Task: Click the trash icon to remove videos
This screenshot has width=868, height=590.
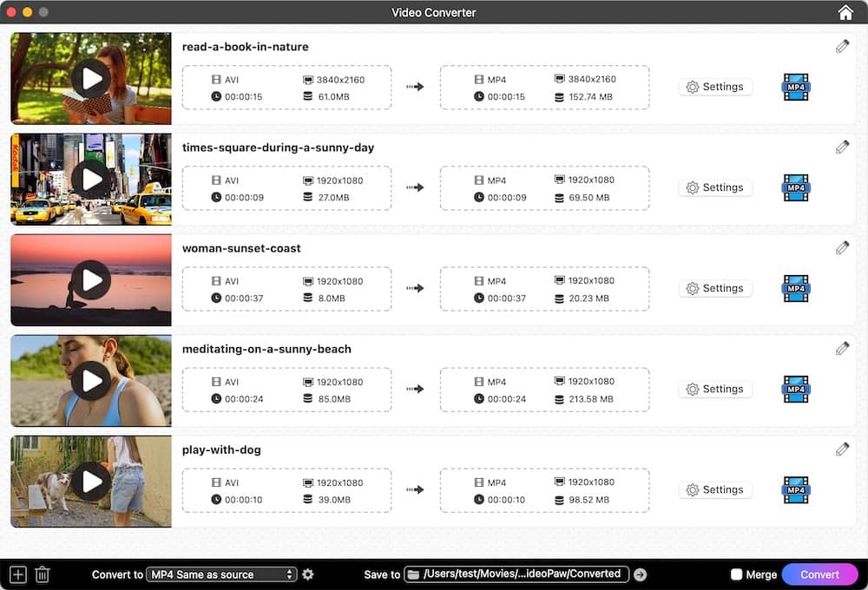Action: [x=43, y=574]
